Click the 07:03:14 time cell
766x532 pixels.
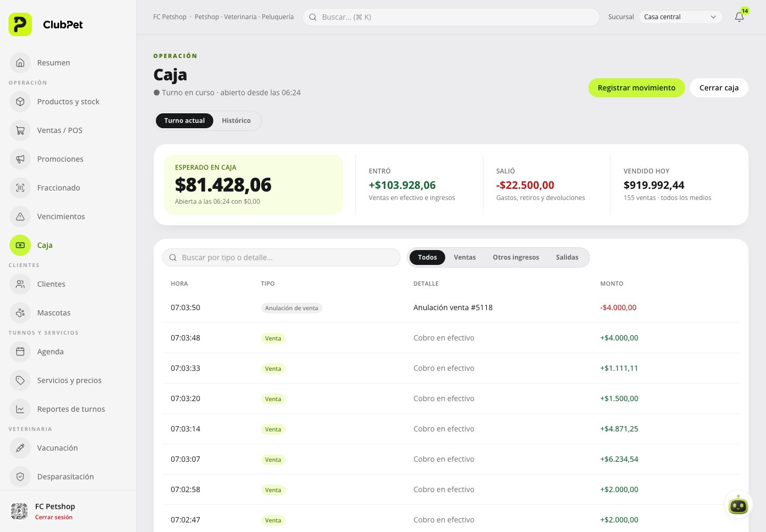tap(186, 429)
